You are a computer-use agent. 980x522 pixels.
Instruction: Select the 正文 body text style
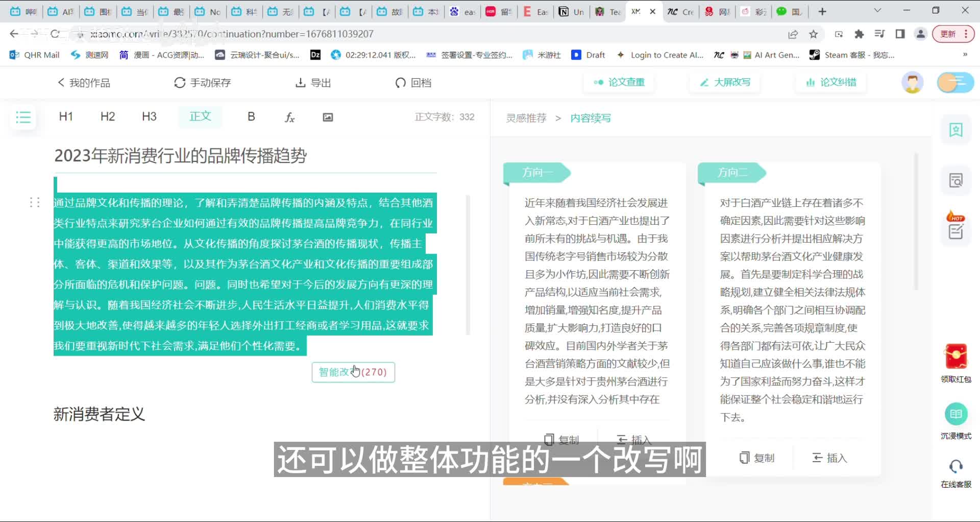point(200,117)
